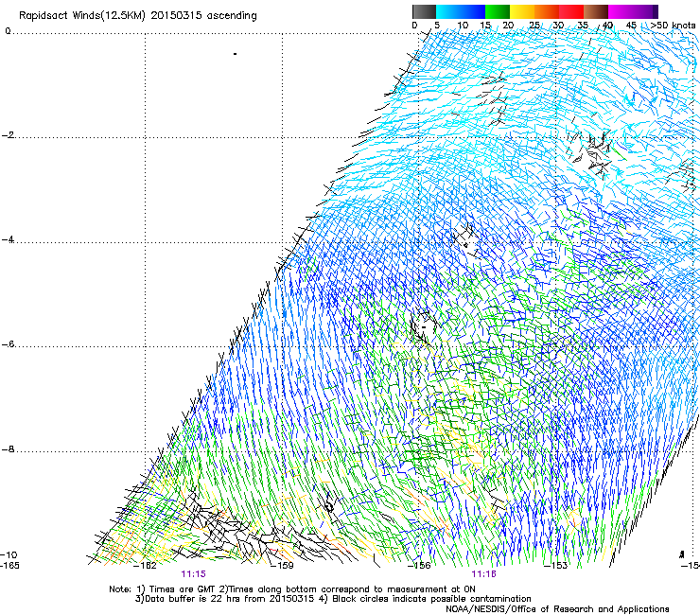Click the '-8' latitude label

pyautogui.click(x=9, y=449)
